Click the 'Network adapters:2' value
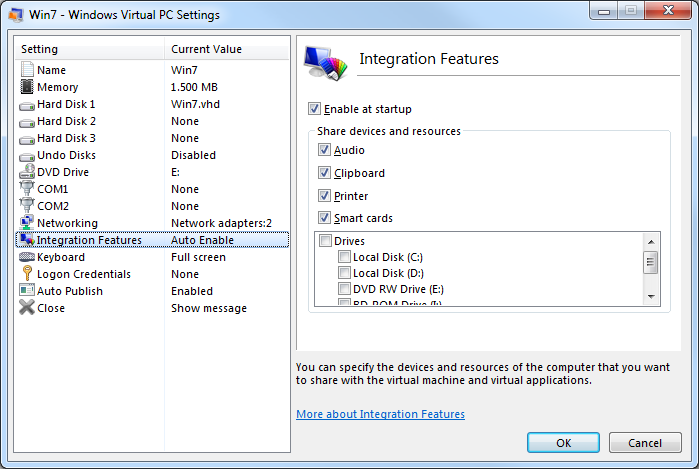Image resolution: width=699 pixels, height=469 pixels. [222, 223]
